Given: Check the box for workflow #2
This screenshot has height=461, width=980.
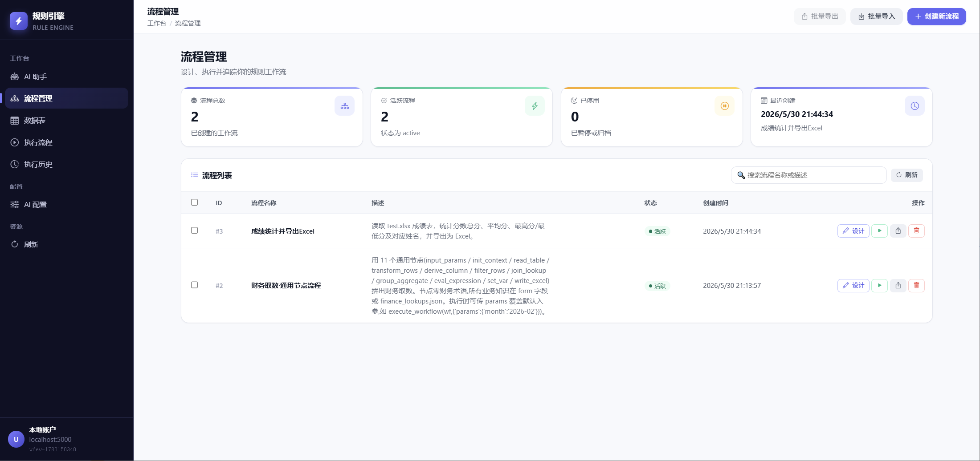Looking at the screenshot, I should 195,285.
